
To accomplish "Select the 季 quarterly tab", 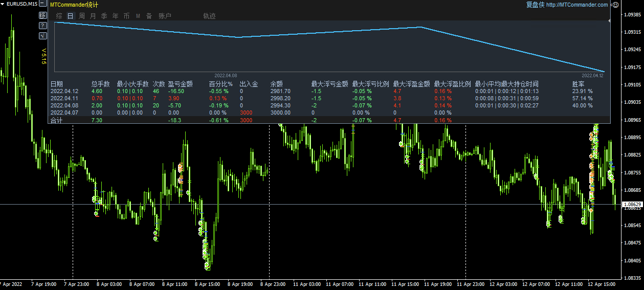I will tap(104, 16).
